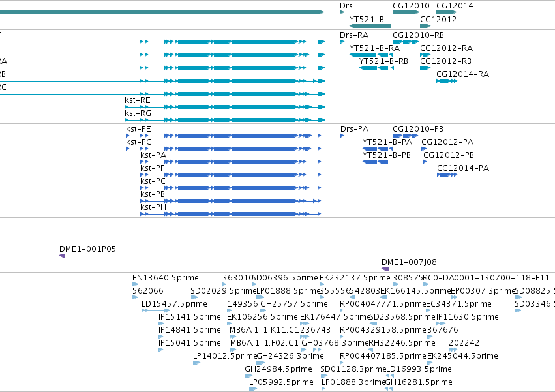This screenshot has height=392, width=555.
Task: Select the kst-PF protein track
Action: click(230, 175)
